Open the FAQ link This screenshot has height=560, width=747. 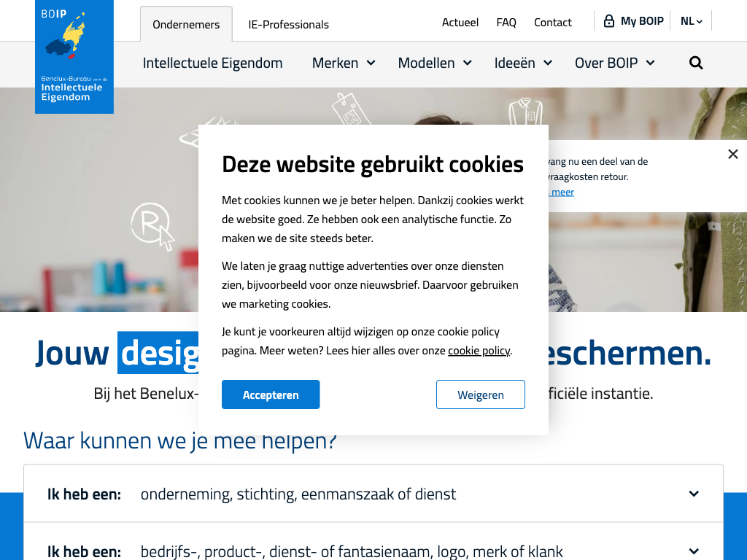[506, 23]
